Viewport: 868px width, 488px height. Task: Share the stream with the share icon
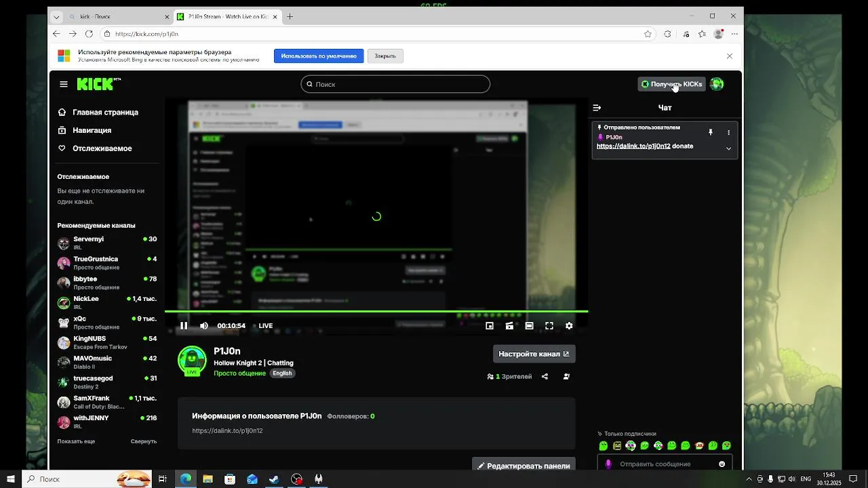(x=545, y=377)
